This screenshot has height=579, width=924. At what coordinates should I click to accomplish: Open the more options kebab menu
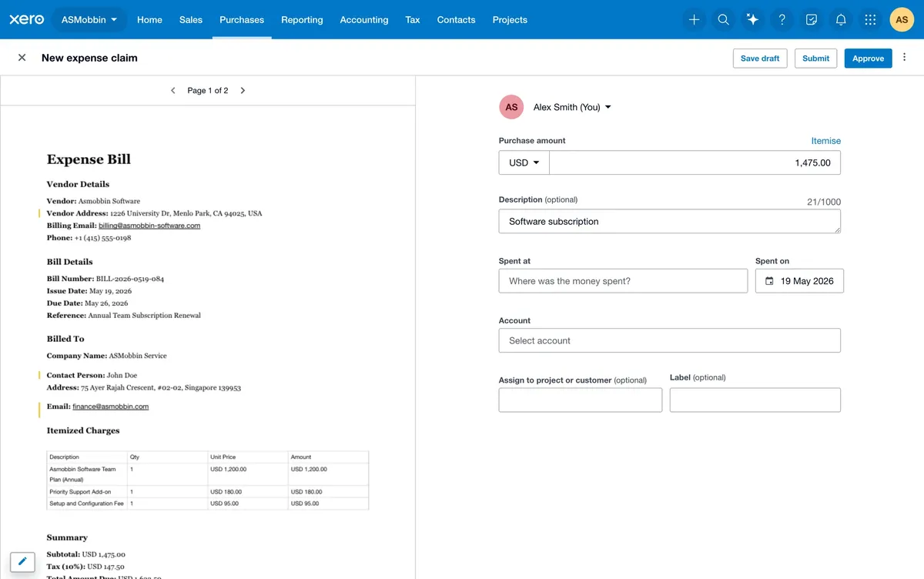pyautogui.click(x=905, y=58)
